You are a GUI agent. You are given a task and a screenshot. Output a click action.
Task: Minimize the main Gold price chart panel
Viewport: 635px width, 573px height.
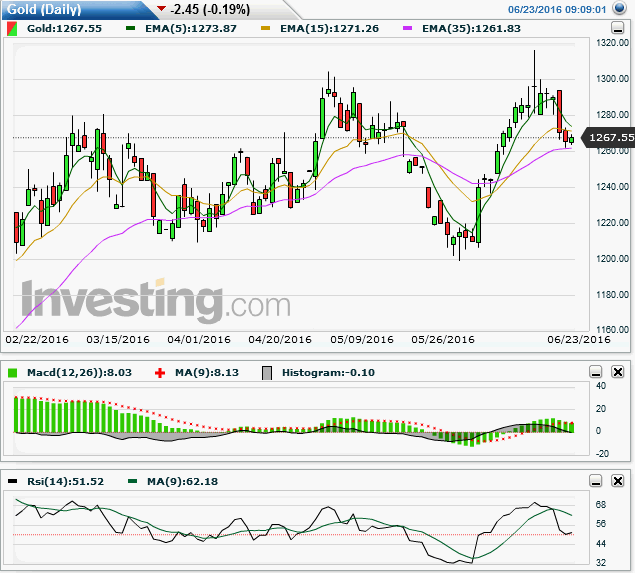pyautogui.click(x=617, y=28)
